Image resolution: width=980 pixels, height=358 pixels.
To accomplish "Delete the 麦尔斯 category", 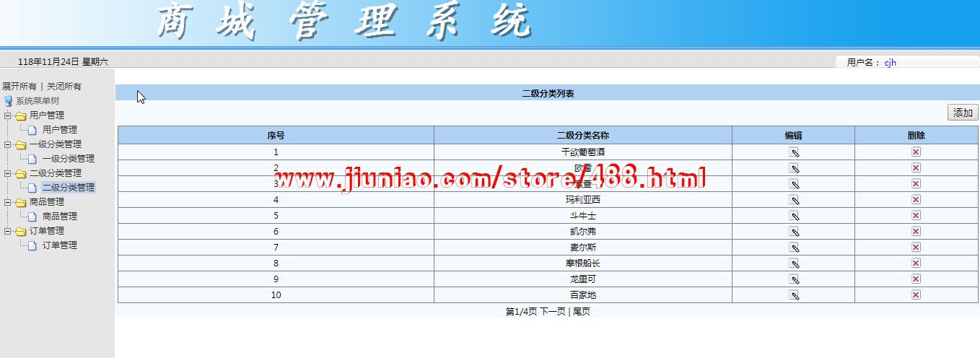I will point(916,247).
